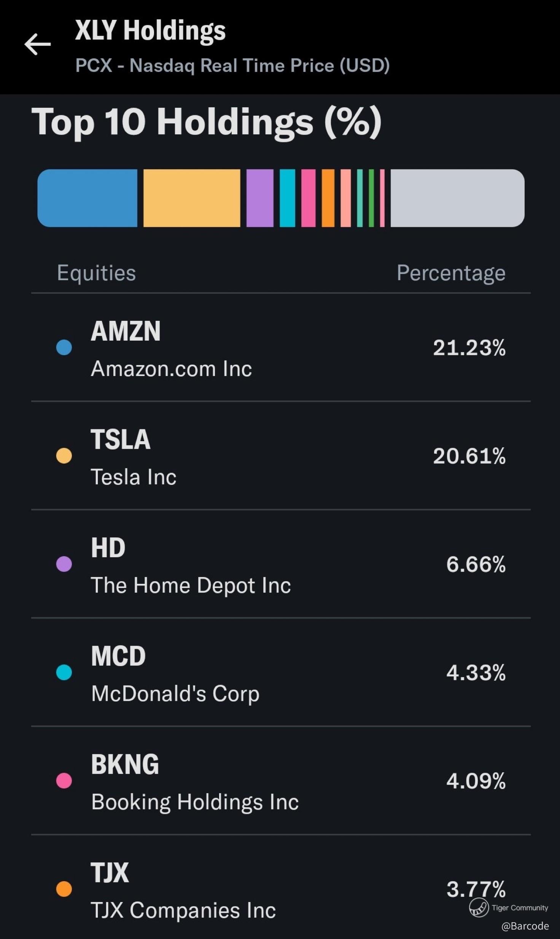The height and width of the screenshot is (939, 560).
Task: Open the TJX Companies Inc row
Action: [183, 910]
